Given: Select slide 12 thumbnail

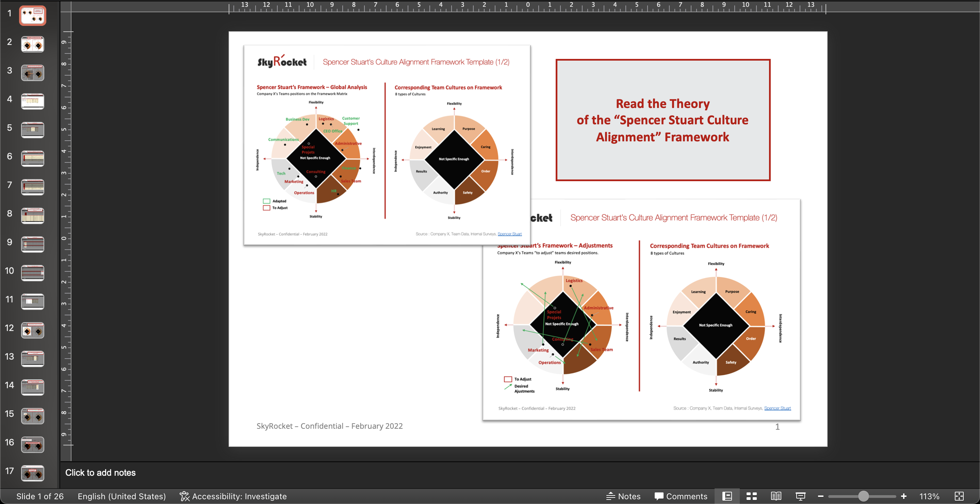Looking at the screenshot, I should (x=33, y=330).
